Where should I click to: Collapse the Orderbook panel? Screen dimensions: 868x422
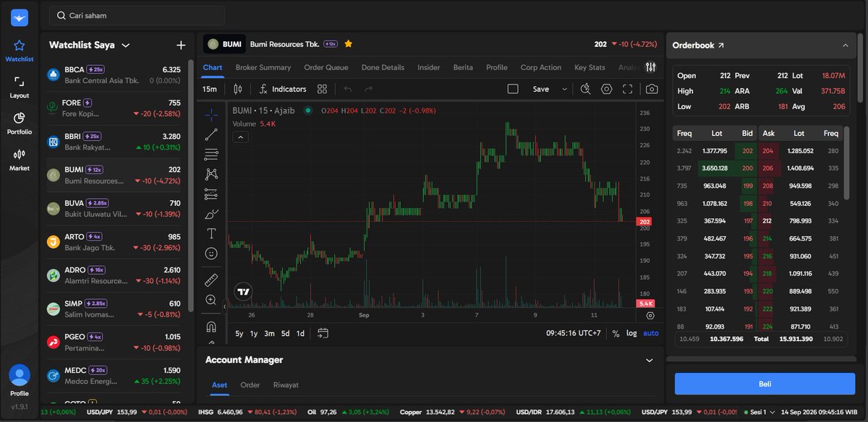(845, 45)
